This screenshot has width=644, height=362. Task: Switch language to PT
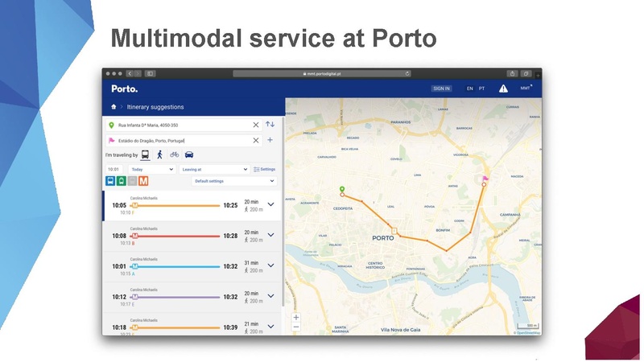[x=481, y=88]
